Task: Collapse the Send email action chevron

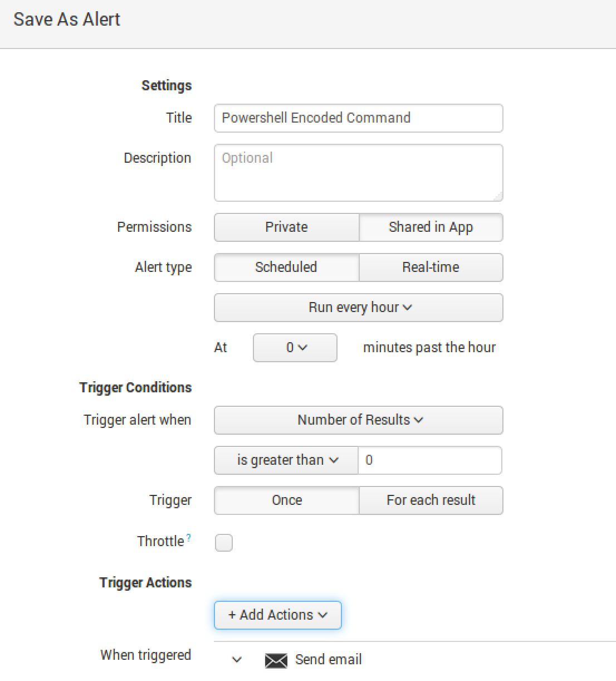Action: tap(237, 660)
